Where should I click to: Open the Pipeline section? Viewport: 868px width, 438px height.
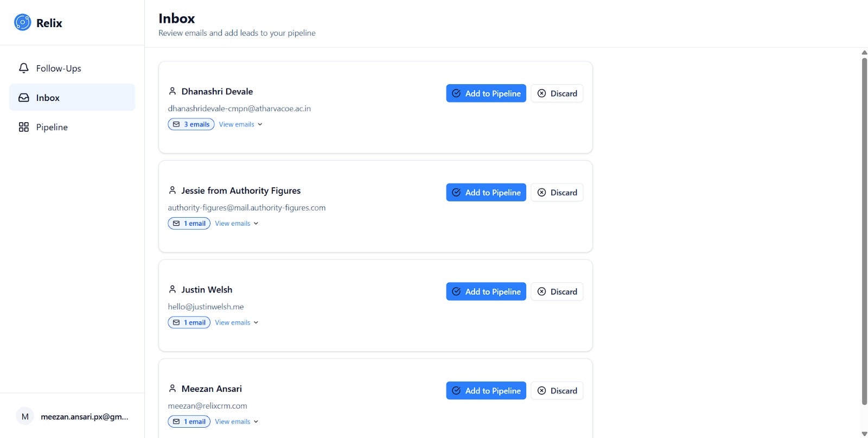(x=52, y=126)
